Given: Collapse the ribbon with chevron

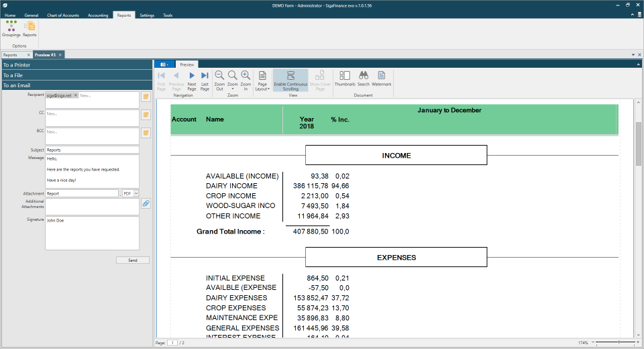Looking at the screenshot, I should [632, 15].
